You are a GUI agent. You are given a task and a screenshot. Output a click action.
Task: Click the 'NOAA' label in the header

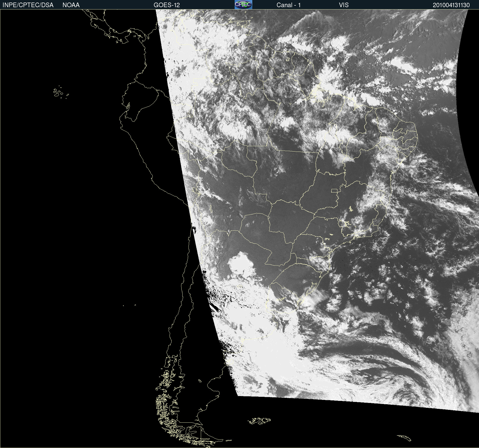pyautogui.click(x=71, y=5)
